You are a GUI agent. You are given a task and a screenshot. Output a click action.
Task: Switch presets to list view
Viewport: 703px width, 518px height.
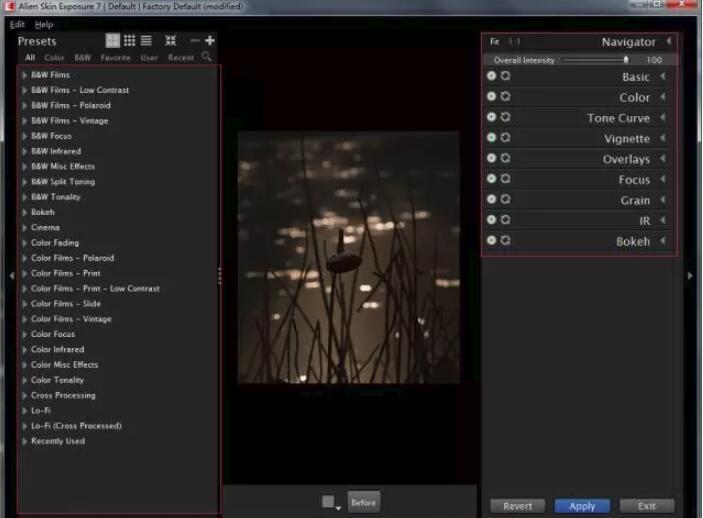click(146, 41)
